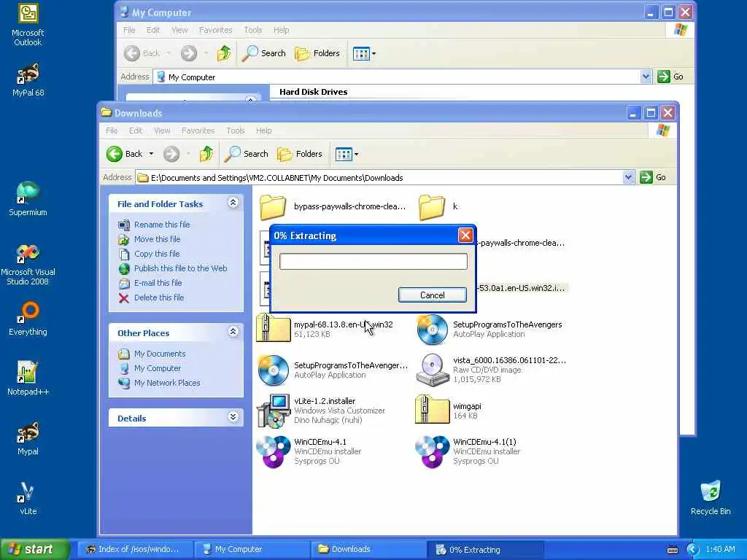Select the vista_6000.16386 CD/DVD image file
This screenshot has height=560, width=747.
coord(491,370)
